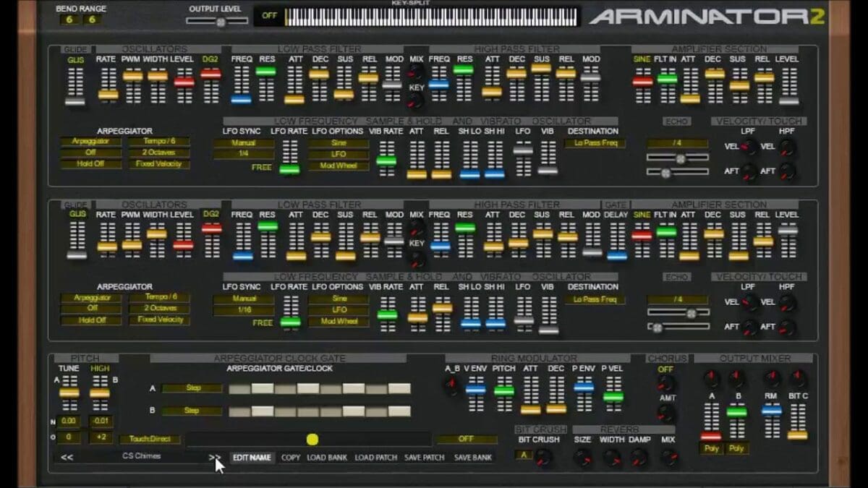The height and width of the screenshot is (488, 868).
Task: Click the Chorus on/off knob below OFF
Action: click(x=665, y=384)
